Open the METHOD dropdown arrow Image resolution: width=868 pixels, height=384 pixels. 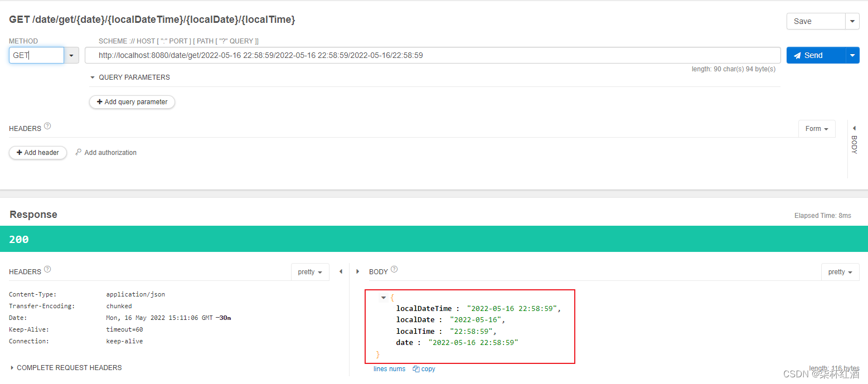click(71, 55)
